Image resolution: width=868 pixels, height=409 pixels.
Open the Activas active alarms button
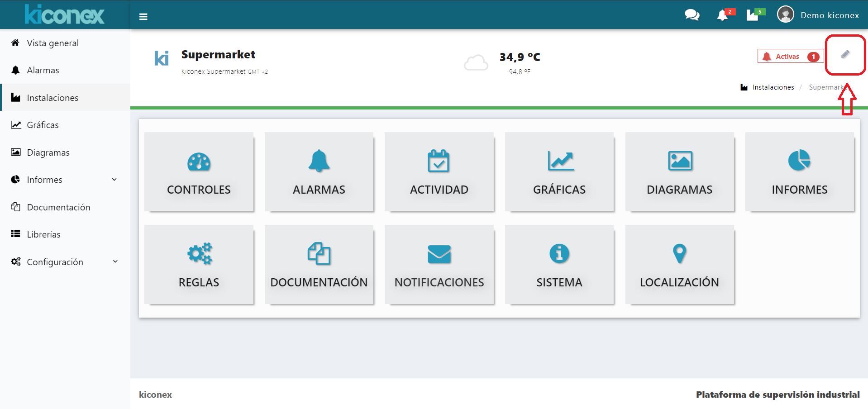pos(790,56)
